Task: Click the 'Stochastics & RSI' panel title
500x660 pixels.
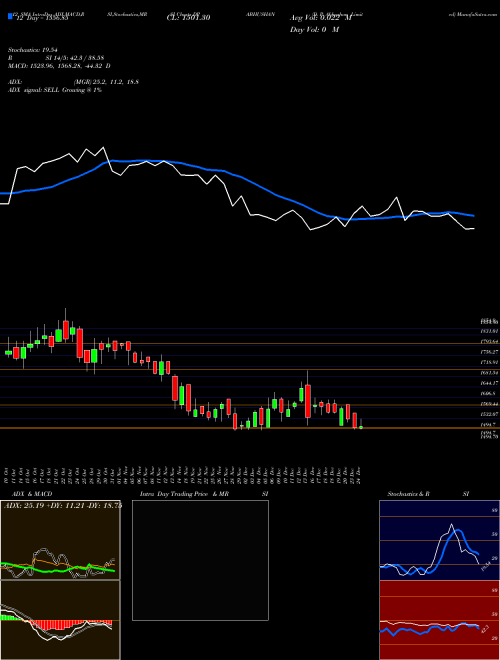Action: [428, 494]
